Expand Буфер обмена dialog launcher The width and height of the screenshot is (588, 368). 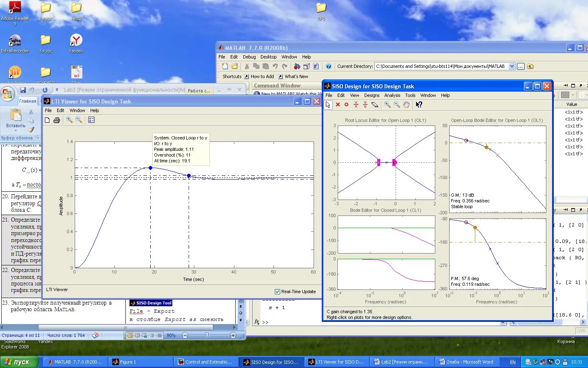pos(38,138)
